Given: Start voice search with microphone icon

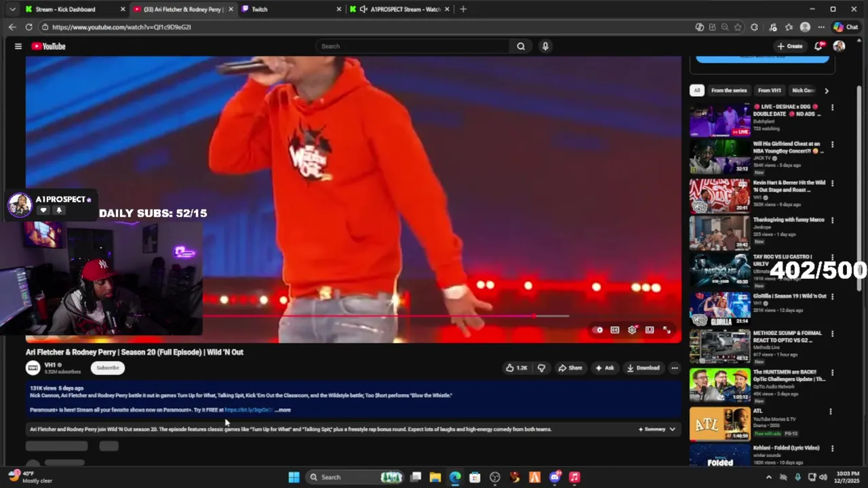Looking at the screenshot, I should point(545,46).
